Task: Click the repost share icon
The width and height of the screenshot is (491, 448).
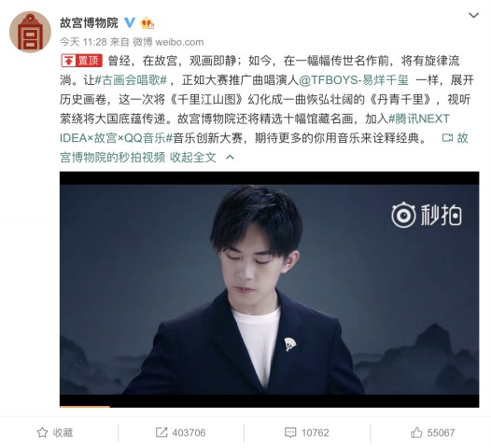Action: click(161, 433)
